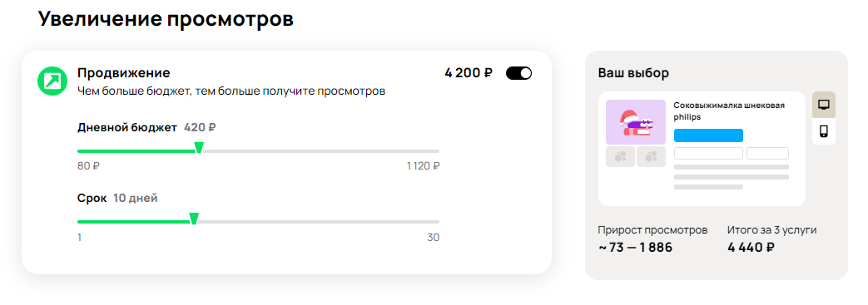Click the blue button in ad preview
The height and width of the screenshot is (305, 868).
pyautogui.click(x=708, y=135)
